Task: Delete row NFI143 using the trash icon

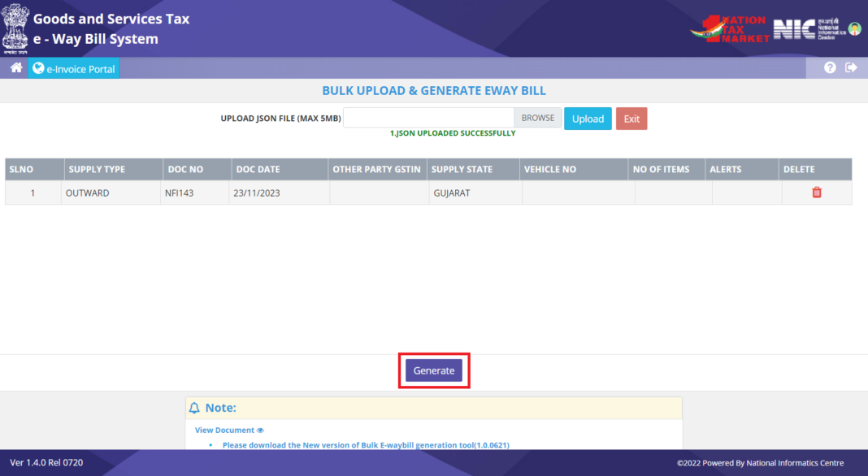Action: pos(815,193)
